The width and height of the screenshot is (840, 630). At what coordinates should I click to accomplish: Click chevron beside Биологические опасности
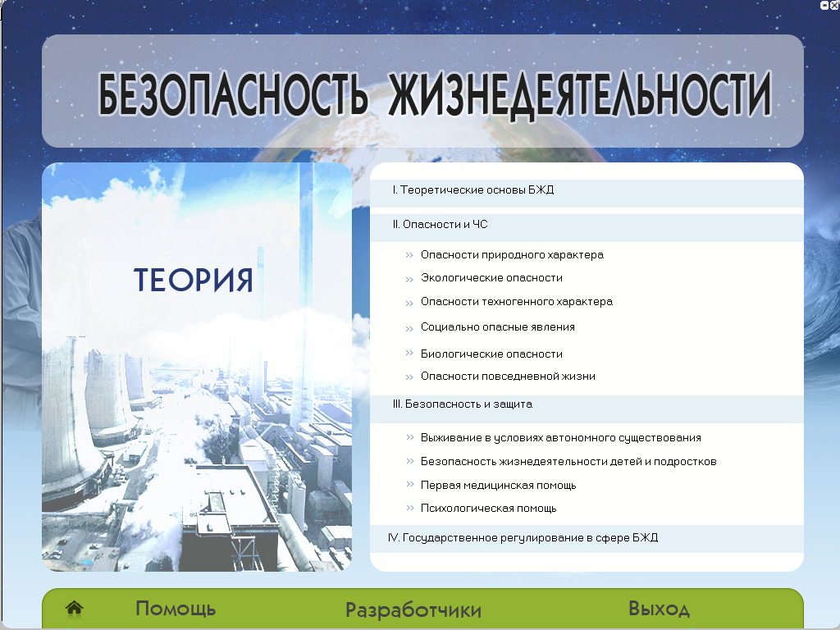[410, 353]
